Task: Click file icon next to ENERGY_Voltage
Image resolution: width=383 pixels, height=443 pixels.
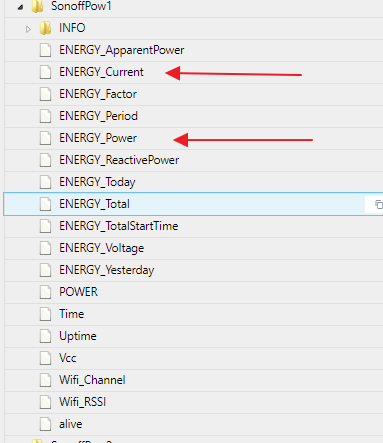Action: tap(45, 248)
